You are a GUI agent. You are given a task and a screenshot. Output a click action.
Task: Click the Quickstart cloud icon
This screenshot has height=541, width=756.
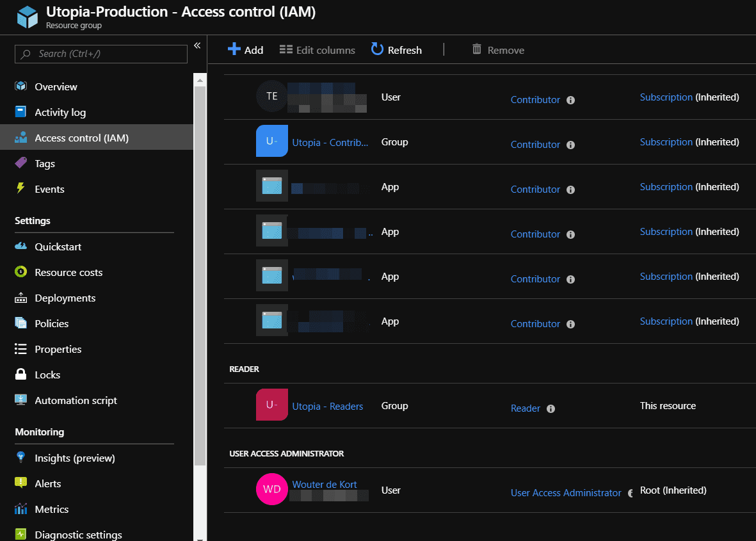pos(20,246)
